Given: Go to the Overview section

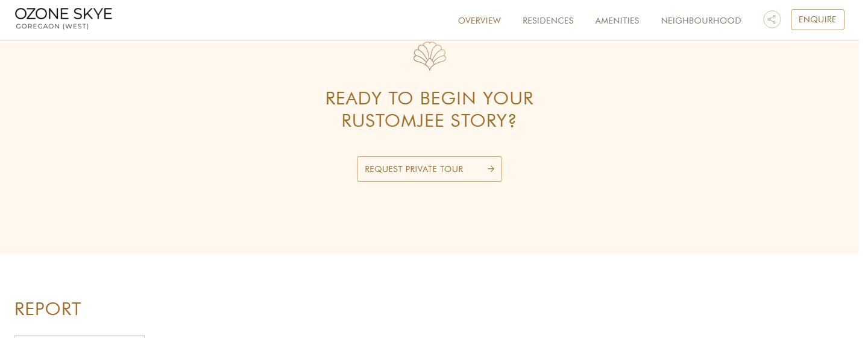Looking at the screenshot, I should pyautogui.click(x=479, y=21).
